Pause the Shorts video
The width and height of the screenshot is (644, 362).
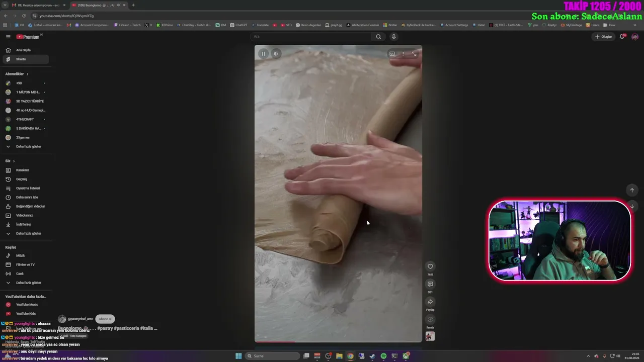pyautogui.click(x=263, y=54)
